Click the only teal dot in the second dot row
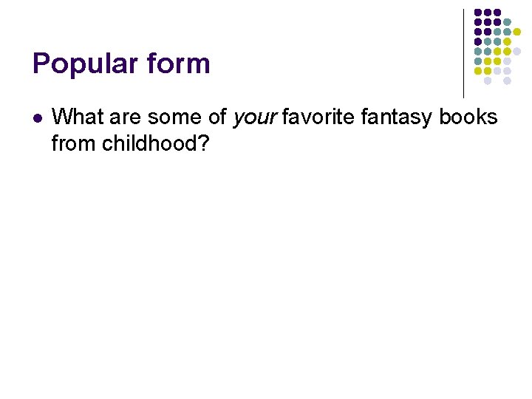Viewport: 532px width, 399px height. pos(507,22)
